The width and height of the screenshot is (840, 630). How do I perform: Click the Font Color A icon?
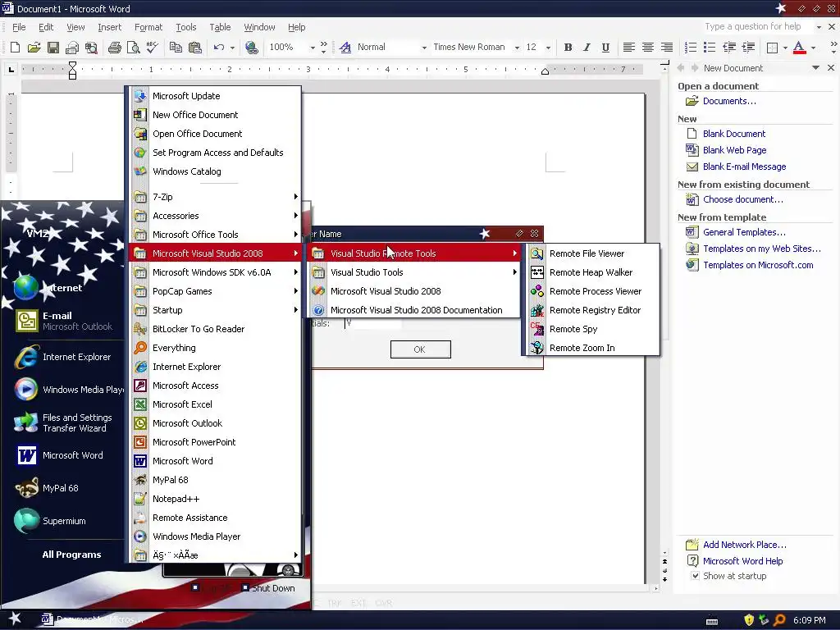pyautogui.click(x=799, y=47)
